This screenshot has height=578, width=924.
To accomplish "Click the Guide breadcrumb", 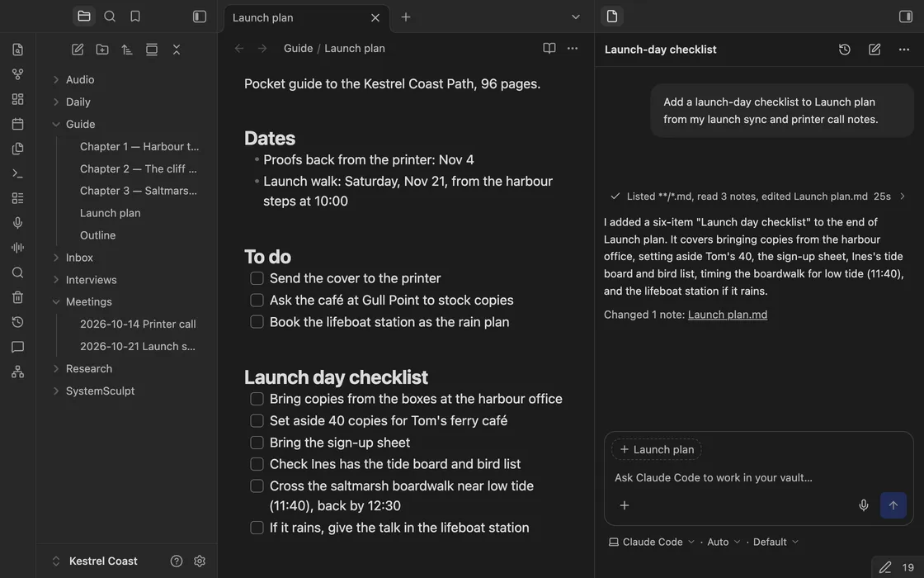I will 298,49.
